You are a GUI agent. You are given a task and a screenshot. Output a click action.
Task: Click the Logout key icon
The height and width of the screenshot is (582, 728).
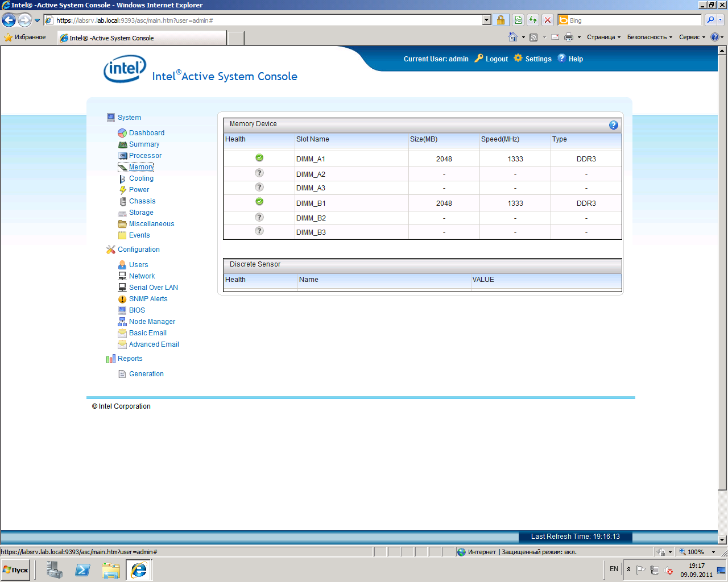479,59
